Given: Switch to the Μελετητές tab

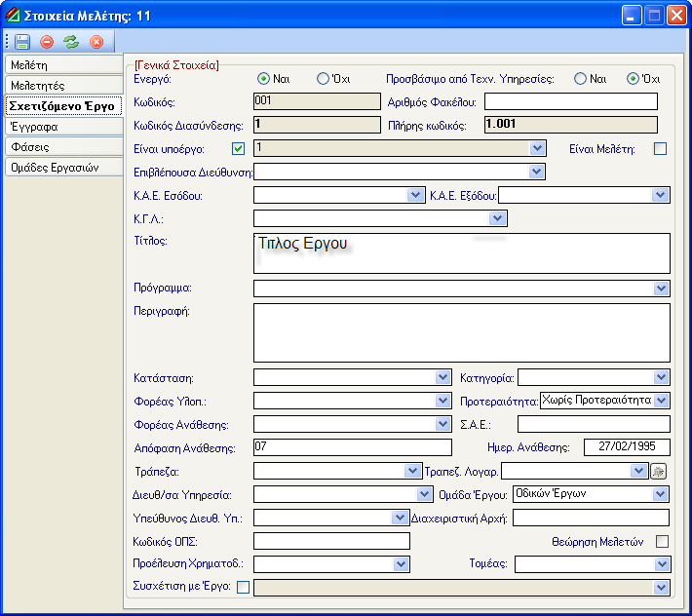Looking at the screenshot, I should (63, 85).
